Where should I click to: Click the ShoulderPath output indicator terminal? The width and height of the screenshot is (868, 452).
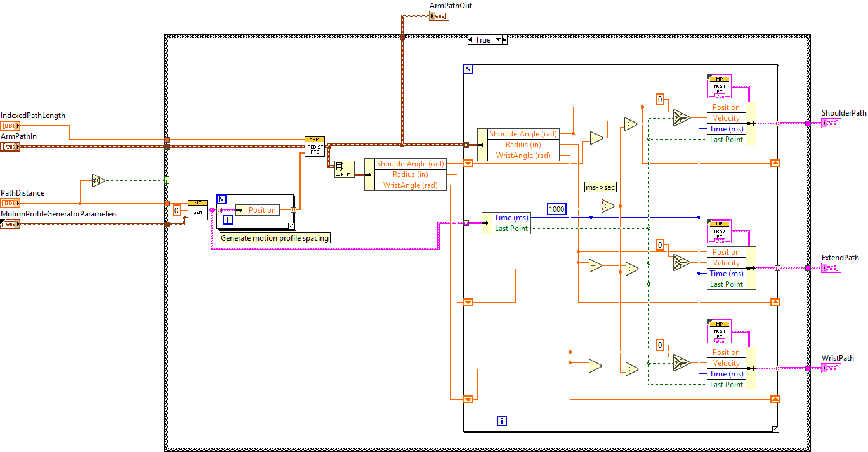tap(831, 123)
